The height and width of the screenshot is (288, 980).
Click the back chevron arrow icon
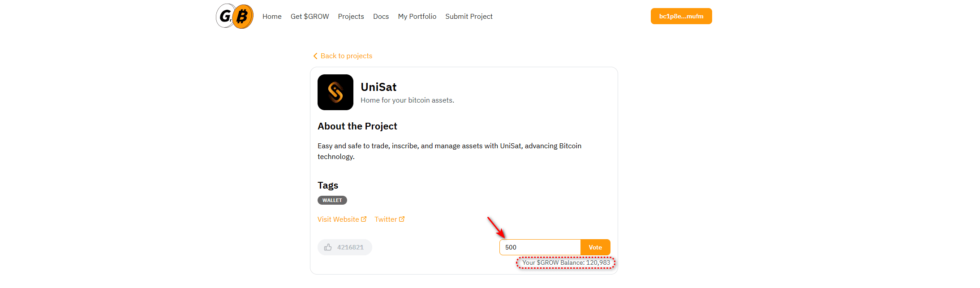(315, 56)
